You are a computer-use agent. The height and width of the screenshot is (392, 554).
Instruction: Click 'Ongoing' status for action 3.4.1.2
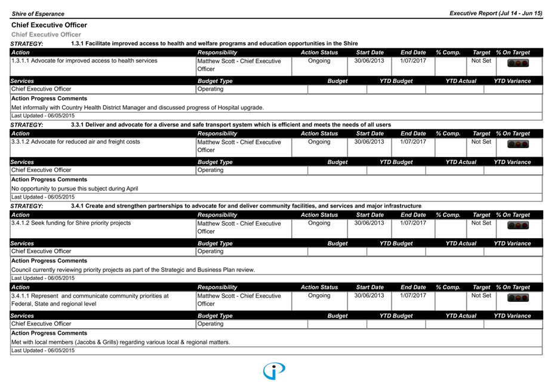click(x=319, y=223)
